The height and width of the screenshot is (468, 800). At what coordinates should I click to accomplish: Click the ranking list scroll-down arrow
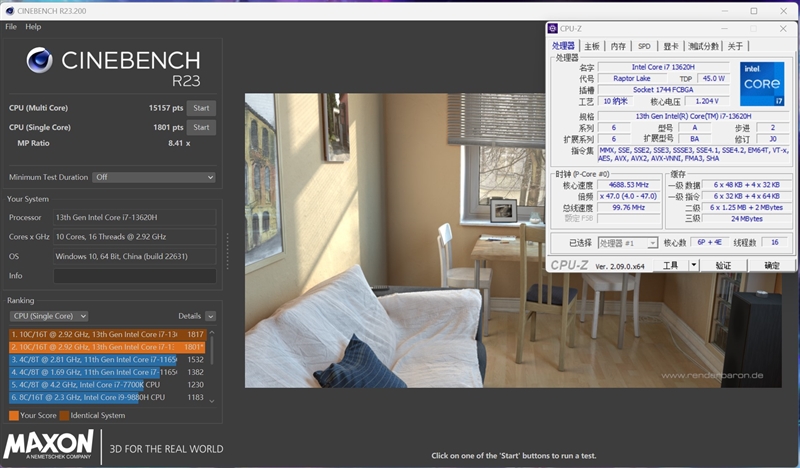point(212,401)
